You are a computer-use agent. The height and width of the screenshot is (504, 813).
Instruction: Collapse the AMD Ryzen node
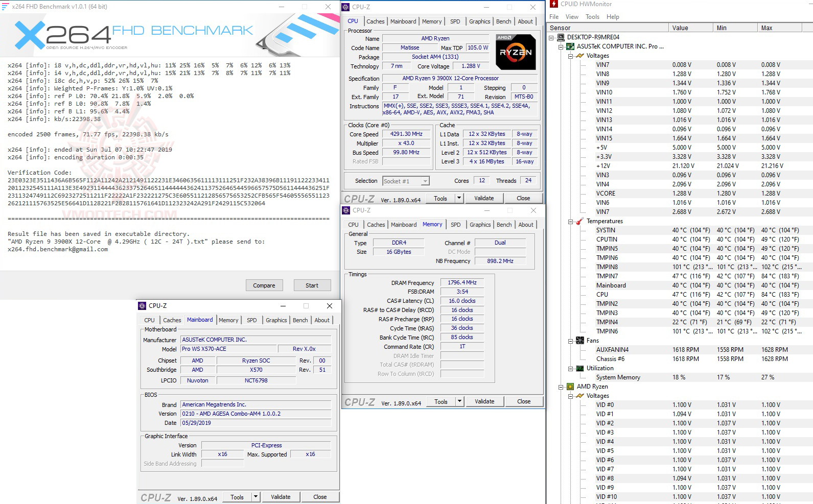click(561, 387)
